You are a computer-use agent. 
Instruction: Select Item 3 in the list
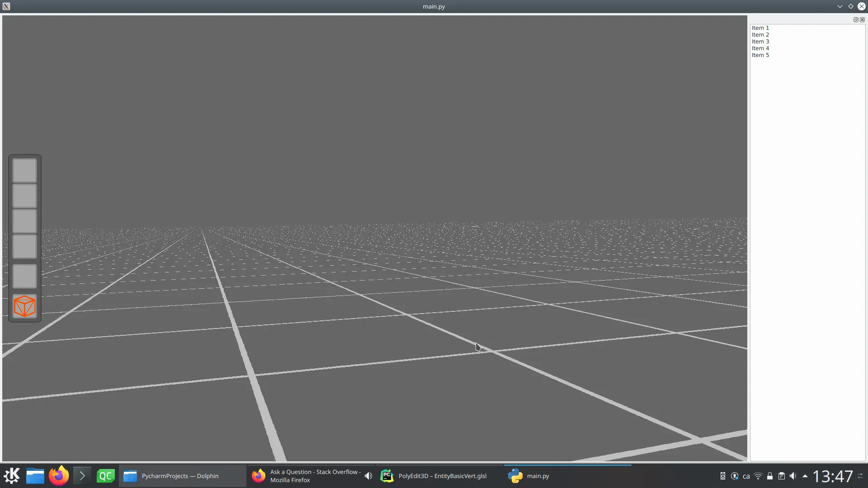pyautogui.click(x=760, y=42)
